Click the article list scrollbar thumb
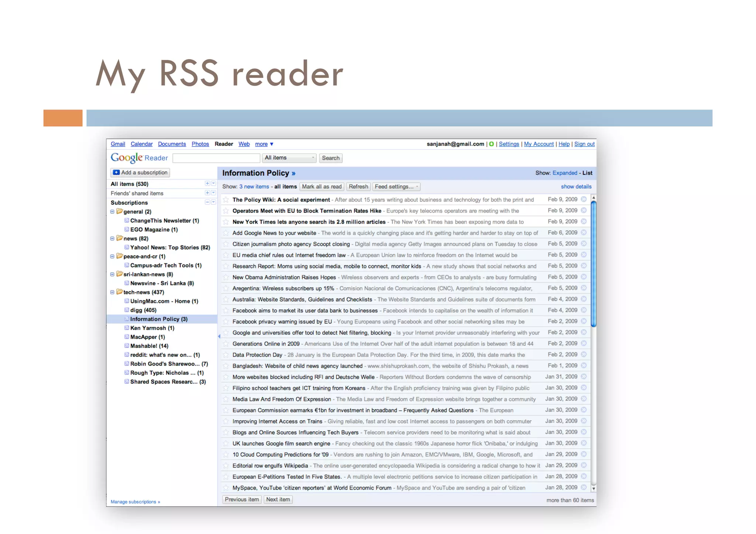Image resolution: width=756 pixels, height=534 pixels. pyautogui.click(x=594, y=264)
